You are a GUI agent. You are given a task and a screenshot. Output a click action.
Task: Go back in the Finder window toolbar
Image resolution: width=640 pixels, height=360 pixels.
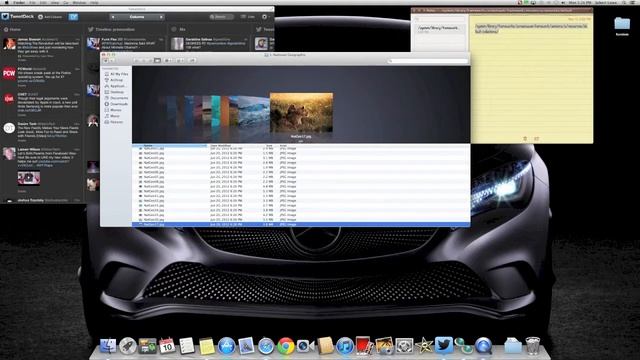[105, 60]
